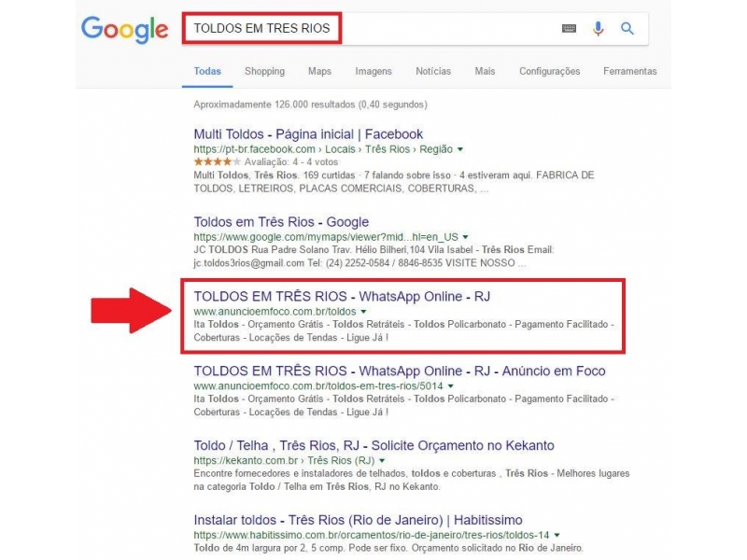Click the habitissimo.com.br/orcamentos URL text
Image resolution: width=747 pixels, height=560 pixels.
point(371,535)
